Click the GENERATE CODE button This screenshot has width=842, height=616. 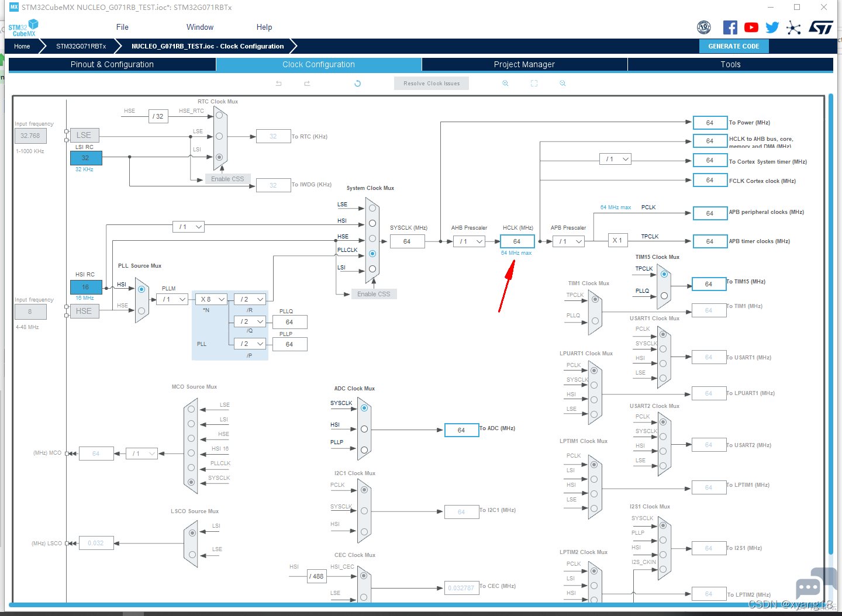(x=734, y=46)
